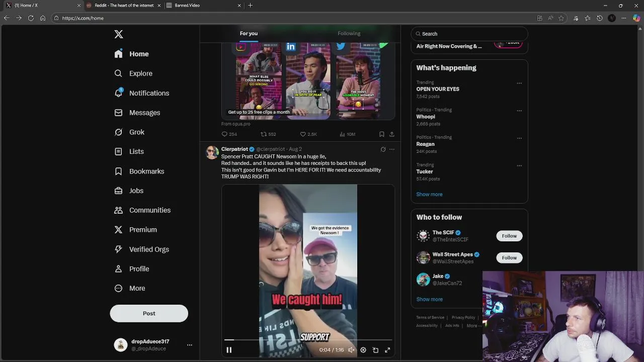View analytics of opus.pro post
The width and height of the screenshot is (644, 362).
347,134
